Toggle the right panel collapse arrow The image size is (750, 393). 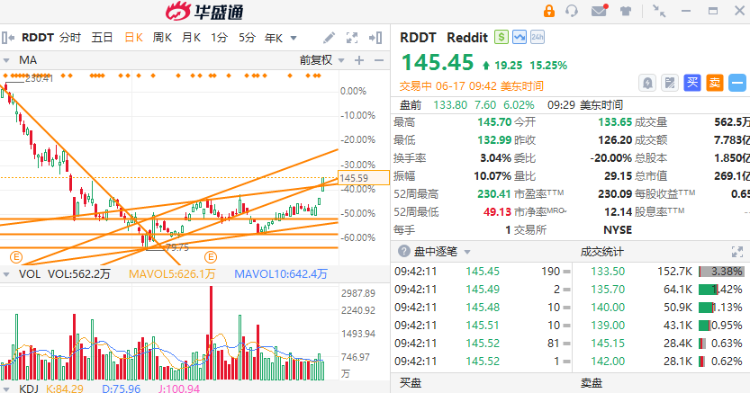(x=375, y=38)
